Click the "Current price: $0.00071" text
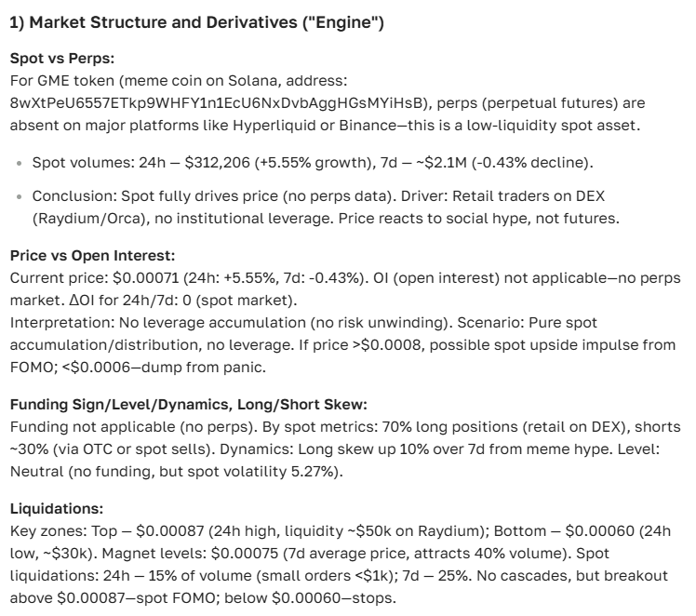This screenshot has height=616, width=696. click(88, 277)
